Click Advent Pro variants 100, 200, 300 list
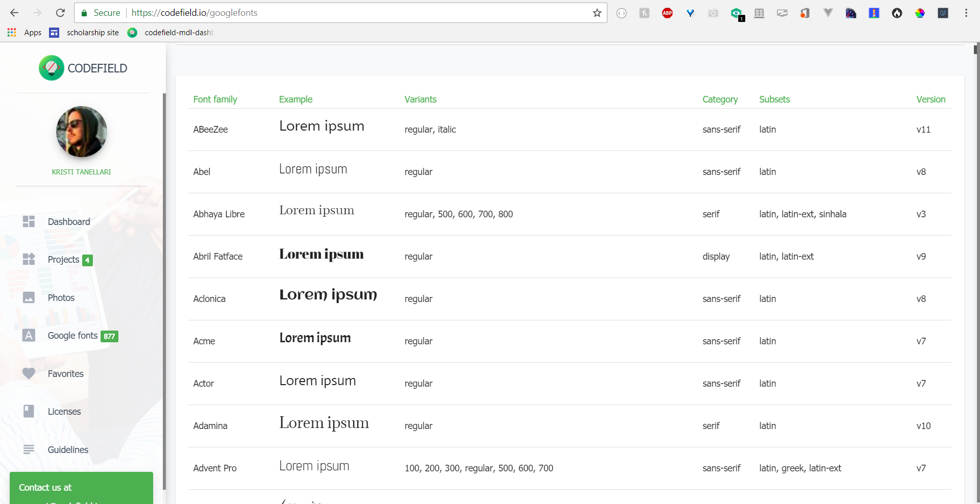The image size is (980, 504). point(479,468)
